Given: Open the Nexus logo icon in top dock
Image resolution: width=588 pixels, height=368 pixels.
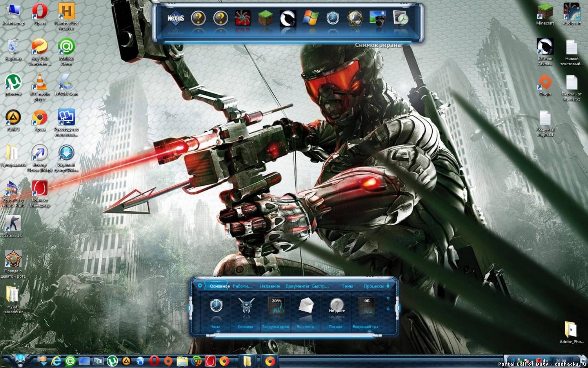Looking at the screenshot, I should click(176, 18).
